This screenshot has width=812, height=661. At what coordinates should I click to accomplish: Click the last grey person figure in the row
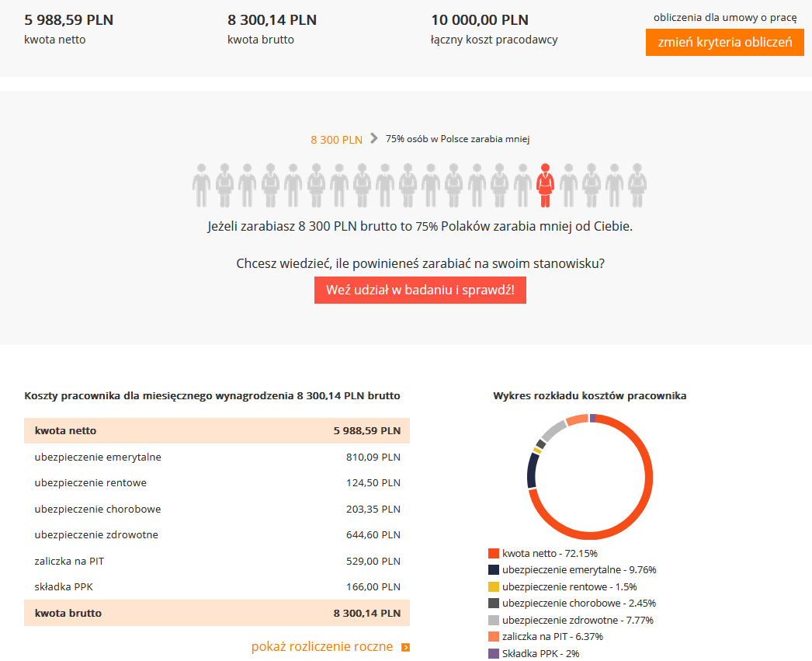(637, 186)
